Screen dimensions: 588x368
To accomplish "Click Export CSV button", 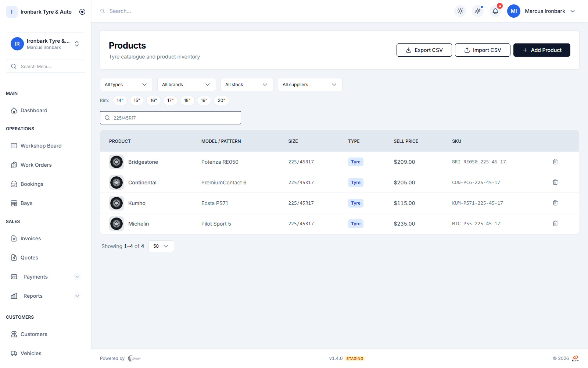I will point(424,50).
